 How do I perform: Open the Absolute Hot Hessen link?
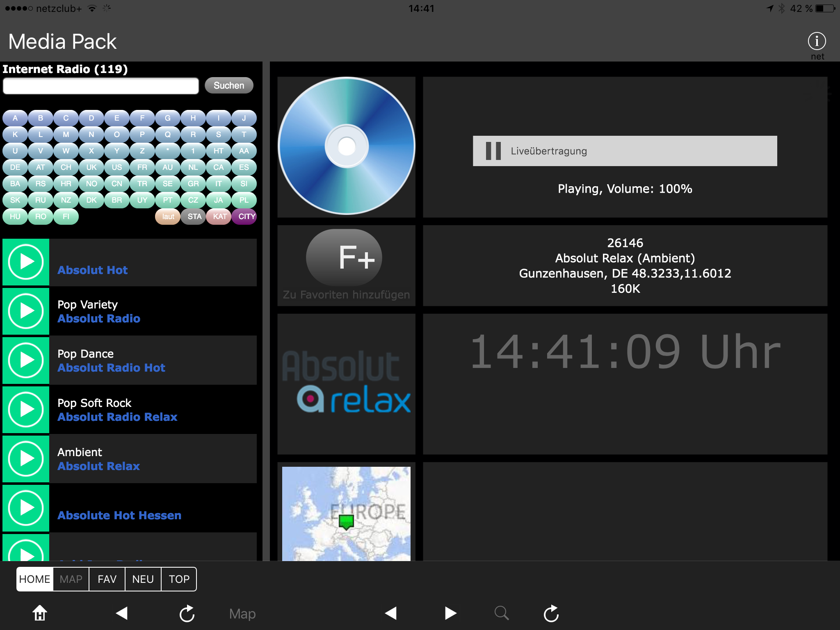click(x=119, y=515)
